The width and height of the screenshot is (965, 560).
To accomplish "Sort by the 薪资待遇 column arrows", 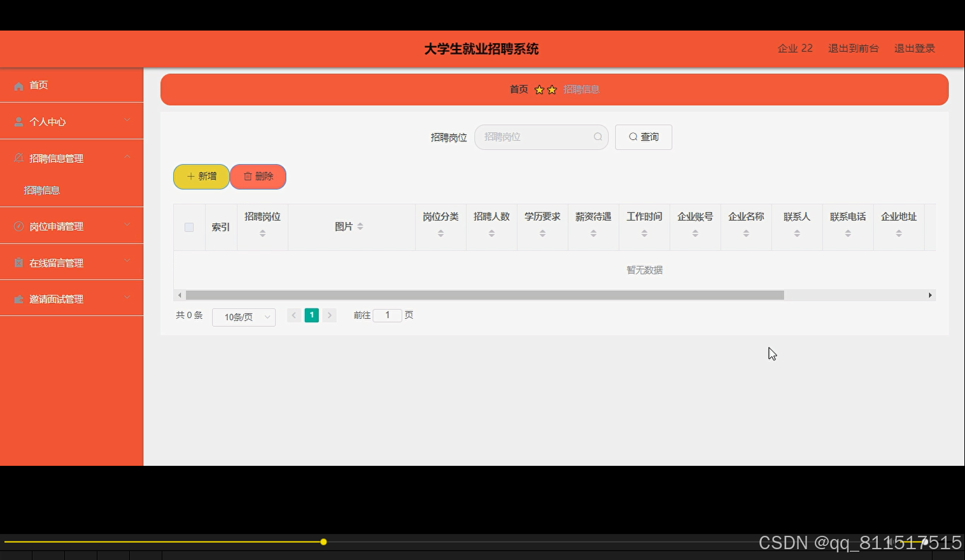I will click(593, 234).
